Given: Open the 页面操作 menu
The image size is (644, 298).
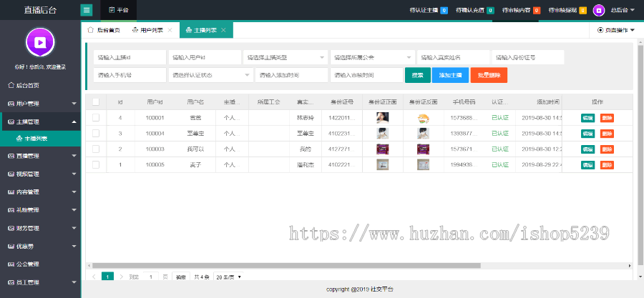Looking at the screenshot, I should pos(615,30).
